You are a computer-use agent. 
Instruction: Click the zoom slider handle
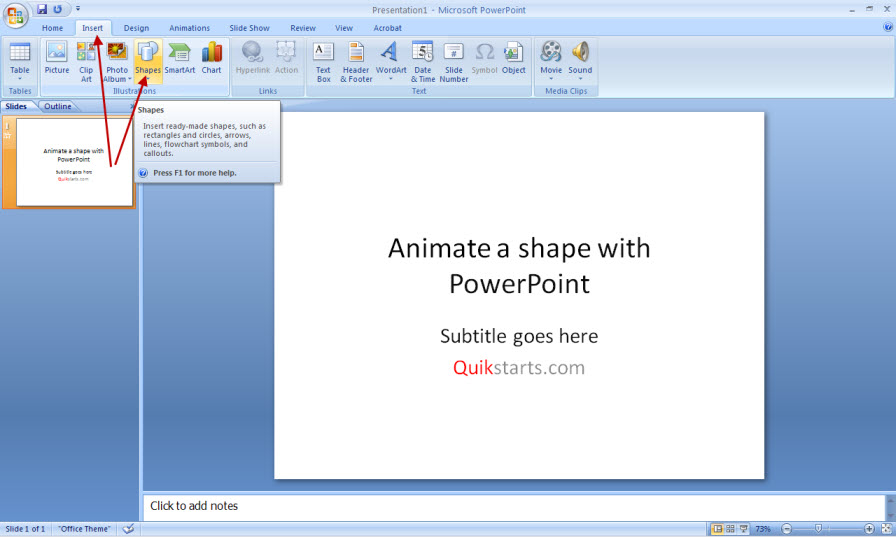click(818, 529)
